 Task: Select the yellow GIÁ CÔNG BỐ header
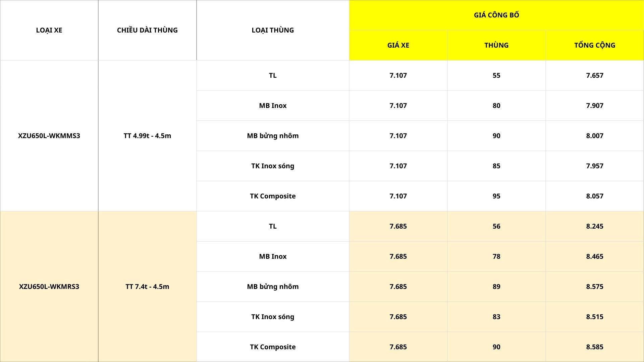496,15
